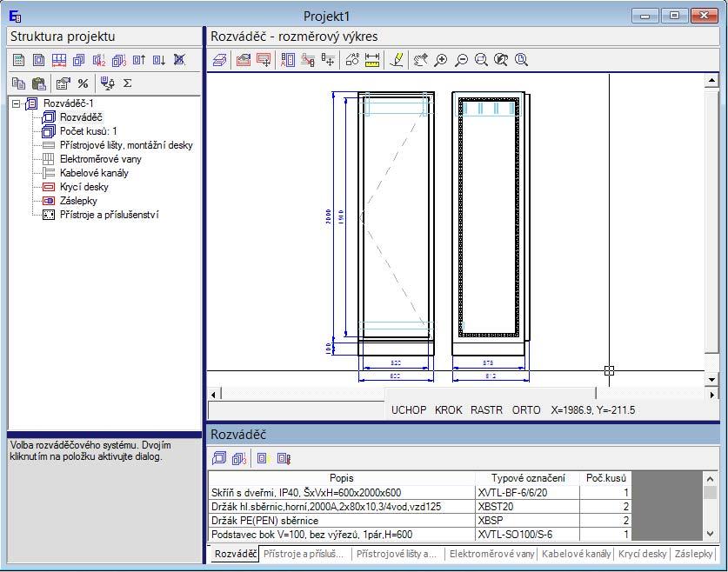
Task: Open the 'Krycí desky' bottom tab
Action: tap(642, 554)
